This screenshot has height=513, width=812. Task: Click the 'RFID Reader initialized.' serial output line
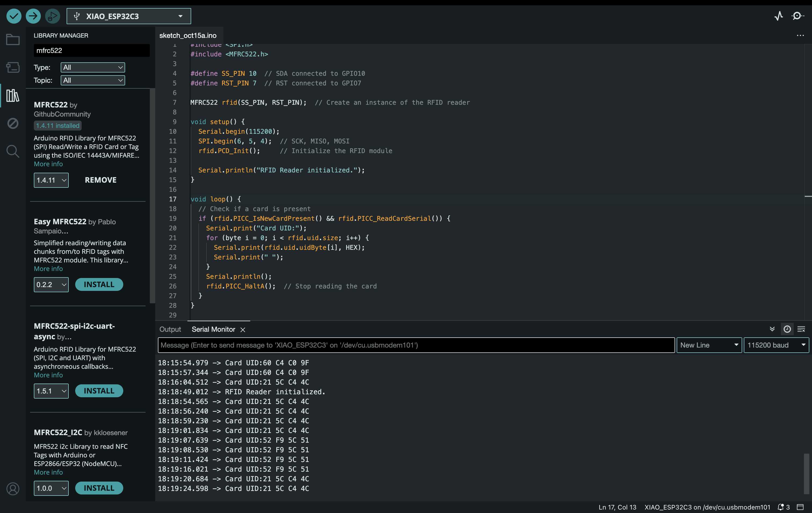pos(241,392)
